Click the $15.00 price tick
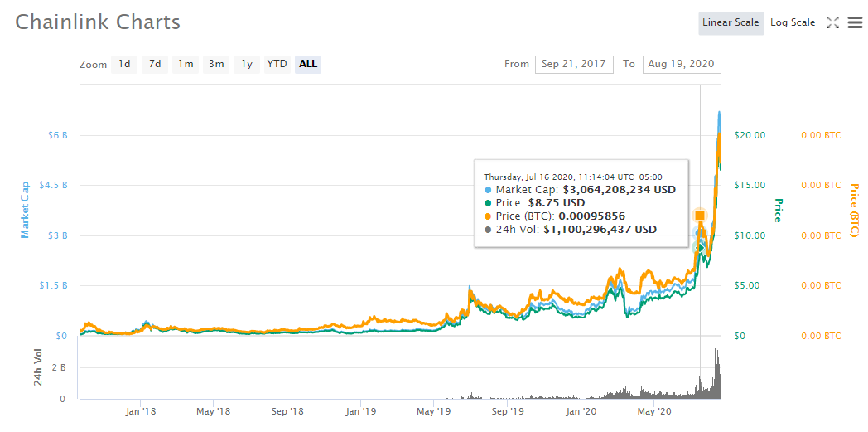 pos(749,185)
